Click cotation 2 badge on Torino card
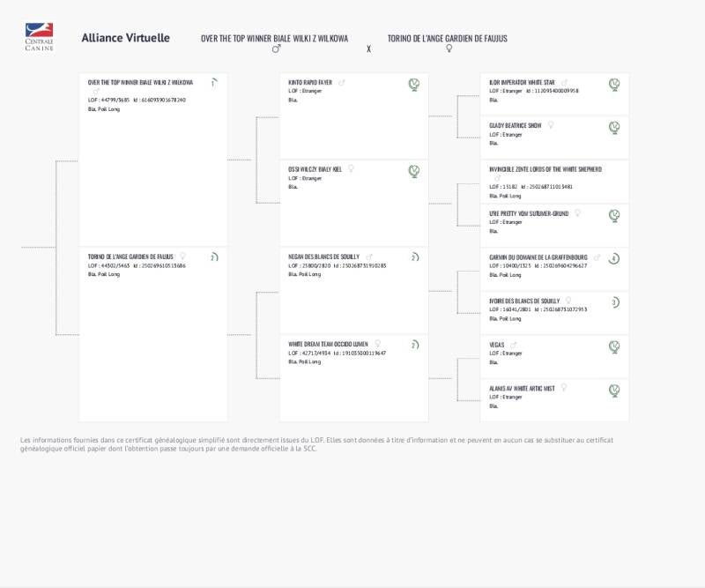705x588 pixels. click(x=214, y=257)
